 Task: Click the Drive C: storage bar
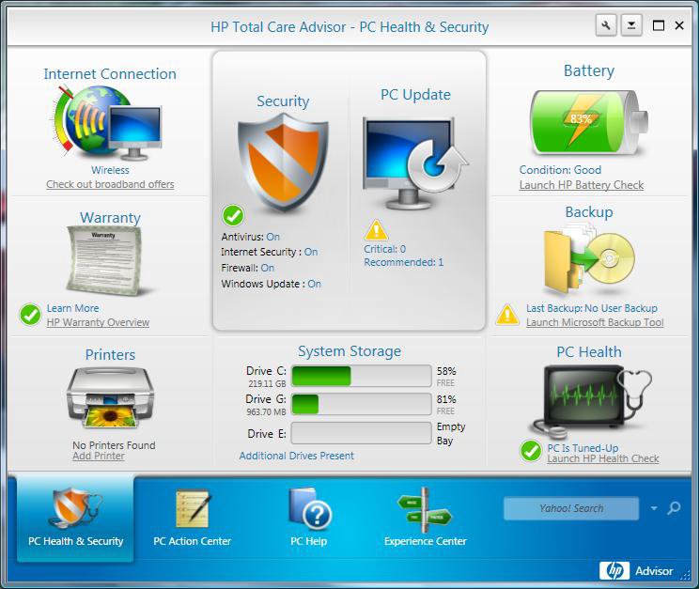pos(361,376)
